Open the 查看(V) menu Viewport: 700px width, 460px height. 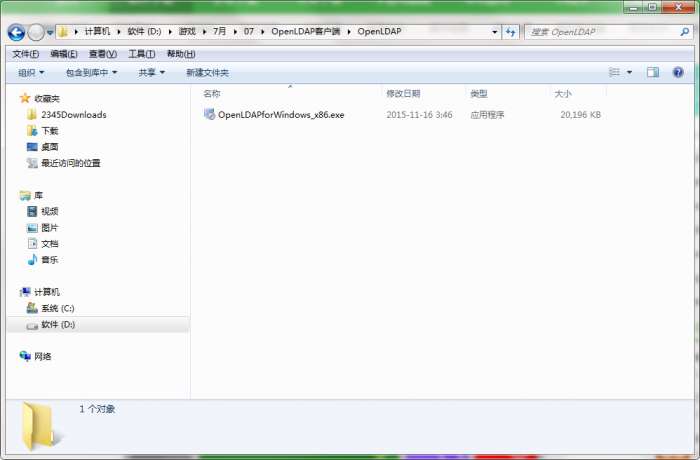(103, 54)
